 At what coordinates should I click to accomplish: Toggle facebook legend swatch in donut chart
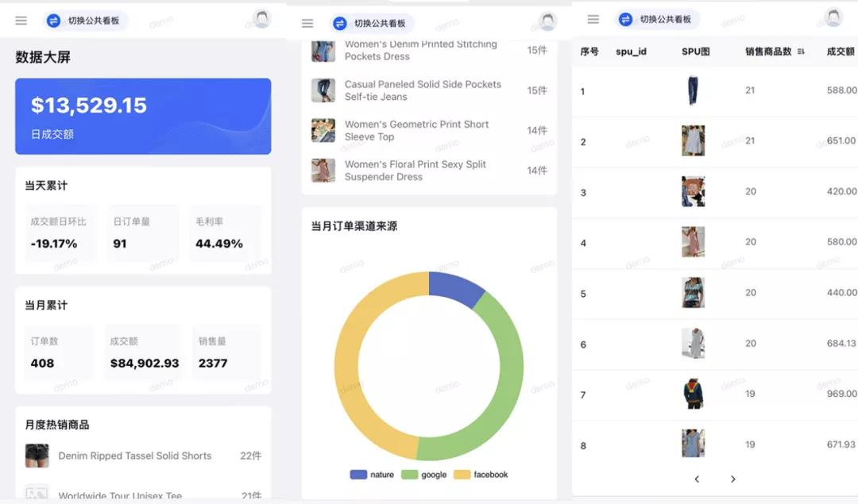462,475
